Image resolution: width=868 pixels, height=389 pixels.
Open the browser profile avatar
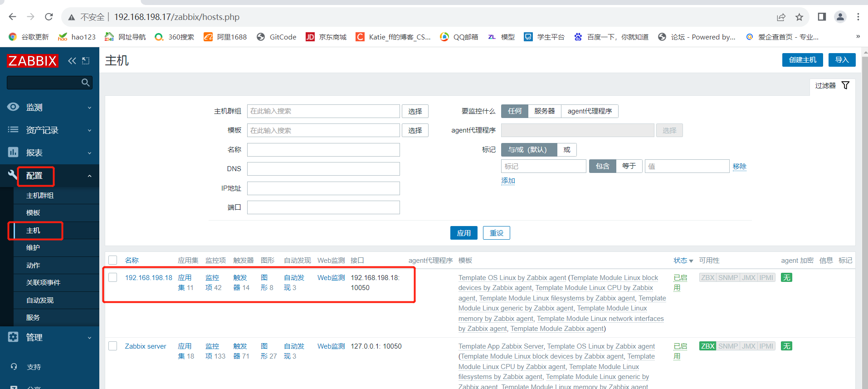[840, 17]
